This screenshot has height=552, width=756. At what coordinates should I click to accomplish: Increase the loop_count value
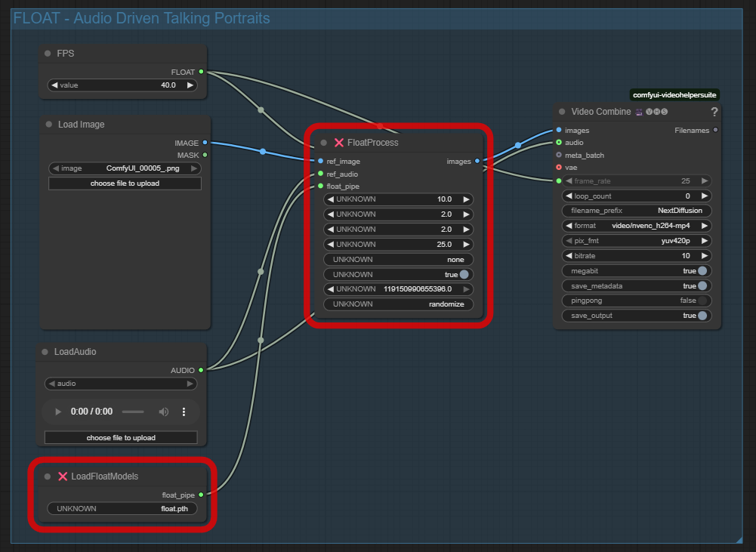[705, 196]
